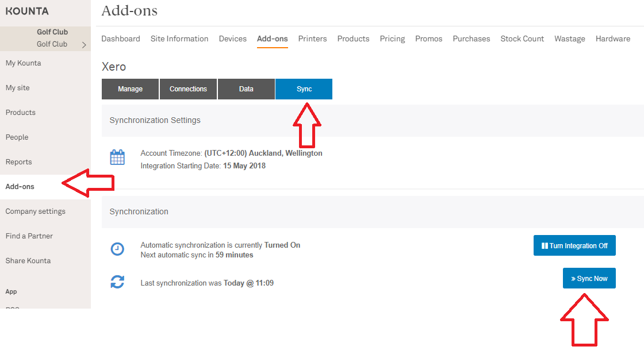The image size is (644, 358).
Task: Click the Next automatic sync in 59 minutes text
Action: tap(197, 255)
